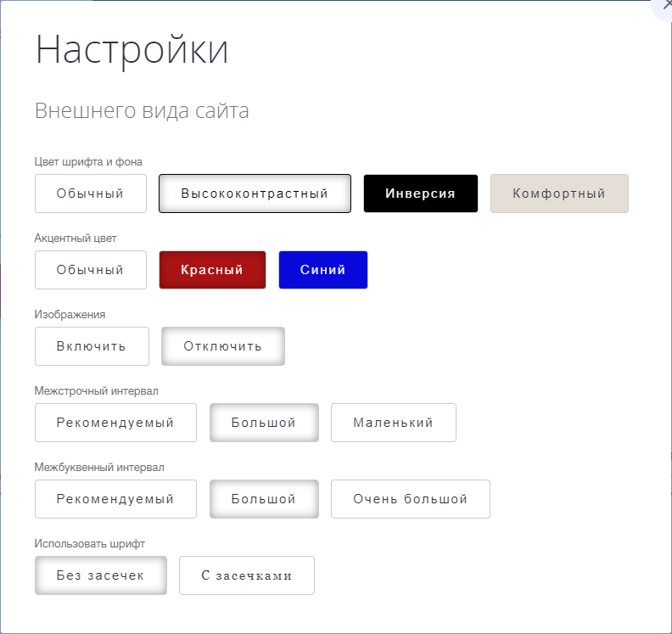Click the Изображения label
The image size is (672, 634).
click(x=70, y=314)
